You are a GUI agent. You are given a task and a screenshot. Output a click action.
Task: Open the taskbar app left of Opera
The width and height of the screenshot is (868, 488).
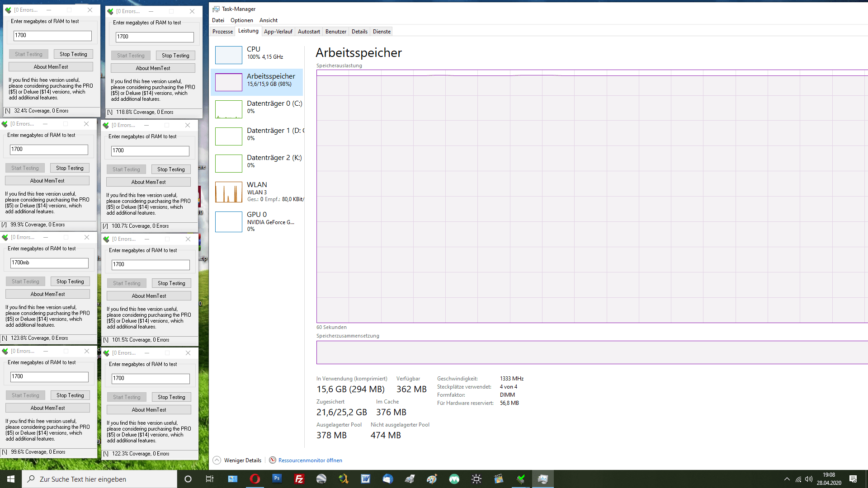coord(233,479)
